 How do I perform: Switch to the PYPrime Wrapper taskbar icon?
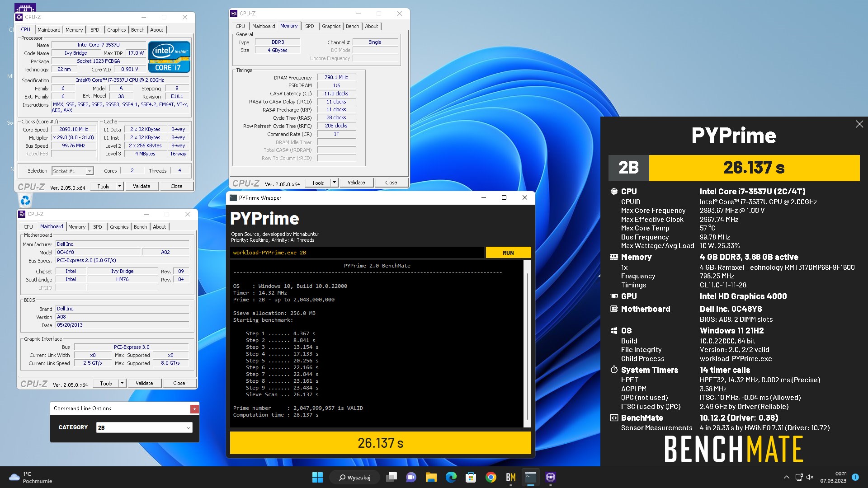coord(530,477)
